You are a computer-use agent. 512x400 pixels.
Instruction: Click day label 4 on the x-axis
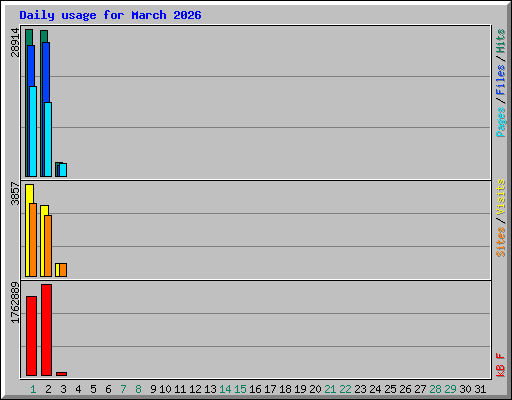point(78,389)
